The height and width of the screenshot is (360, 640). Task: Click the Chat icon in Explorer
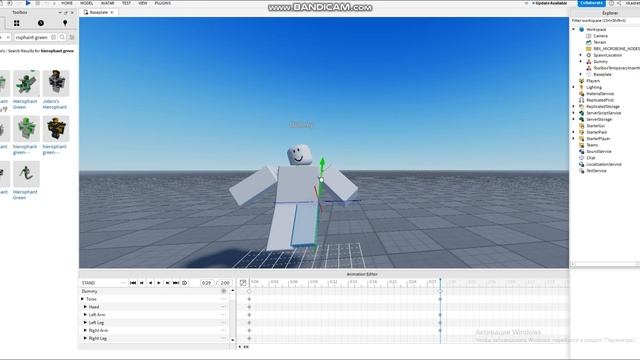(x=582, y=158)
